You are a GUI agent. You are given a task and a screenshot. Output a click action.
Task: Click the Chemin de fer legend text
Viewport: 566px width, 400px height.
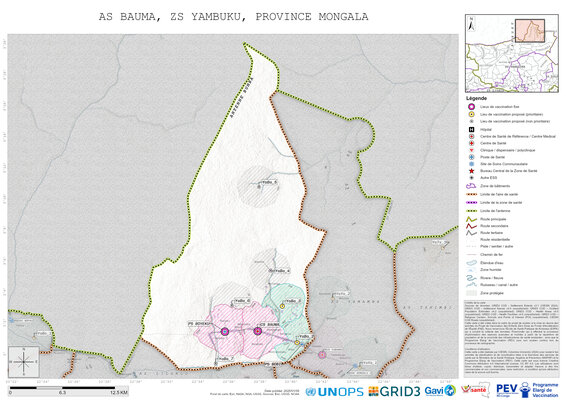[x=491, y=255]
